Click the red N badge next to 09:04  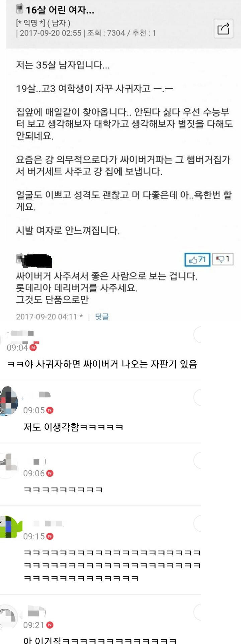pyautogui.click(x=33, y=348)
